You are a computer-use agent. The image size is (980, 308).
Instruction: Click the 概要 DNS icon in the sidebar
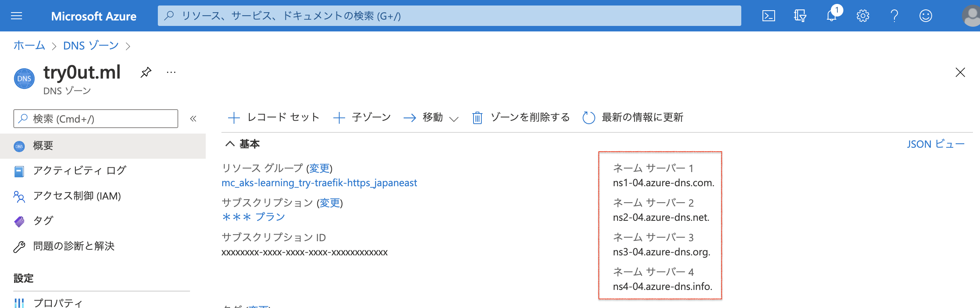point(19,146)
